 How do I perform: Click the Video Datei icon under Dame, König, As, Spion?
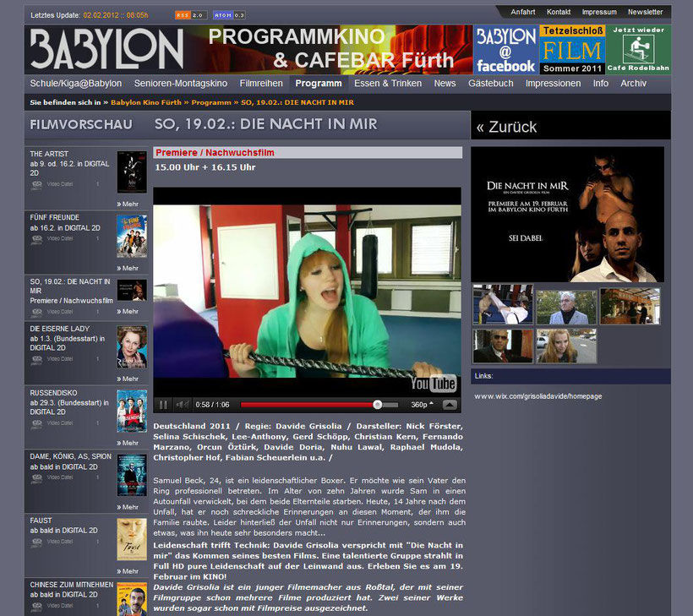(36, 478)
